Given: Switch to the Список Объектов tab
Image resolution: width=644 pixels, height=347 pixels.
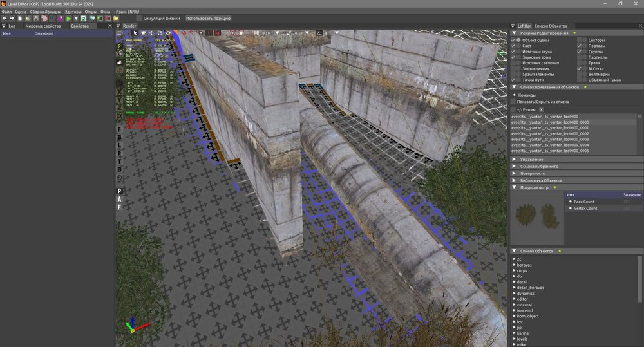Looking at the screenshot, I should pyautogui.click(x=551, y=26).
